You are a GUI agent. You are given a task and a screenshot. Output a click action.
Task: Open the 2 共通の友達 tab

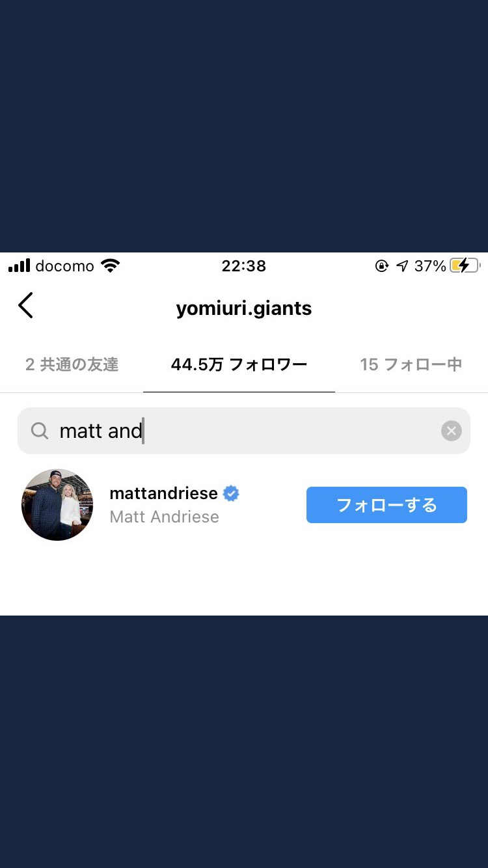(72, 364)
